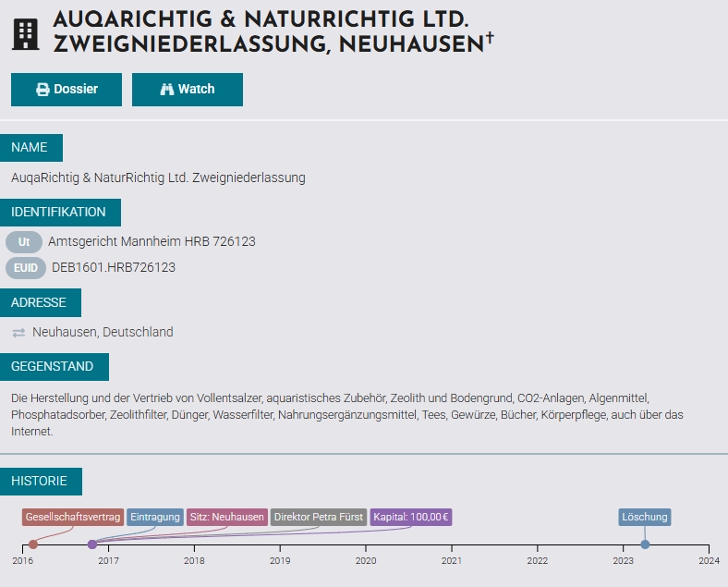This screenshot has width=728, height=587.
Task: Open Amtsgericht Mannheim HRB 726123 entry
Action: pyautogui.click(x=152, y=241)
